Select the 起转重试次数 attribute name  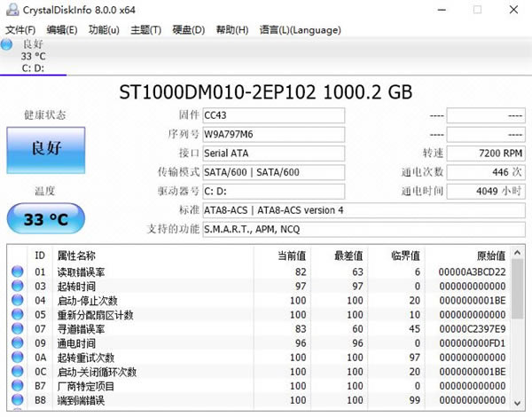[x=86, y=358]
